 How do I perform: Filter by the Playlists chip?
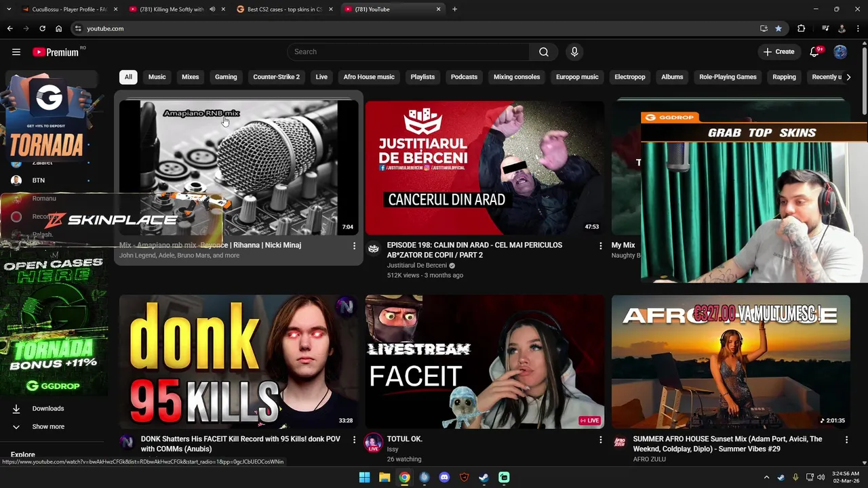[422, 77]
